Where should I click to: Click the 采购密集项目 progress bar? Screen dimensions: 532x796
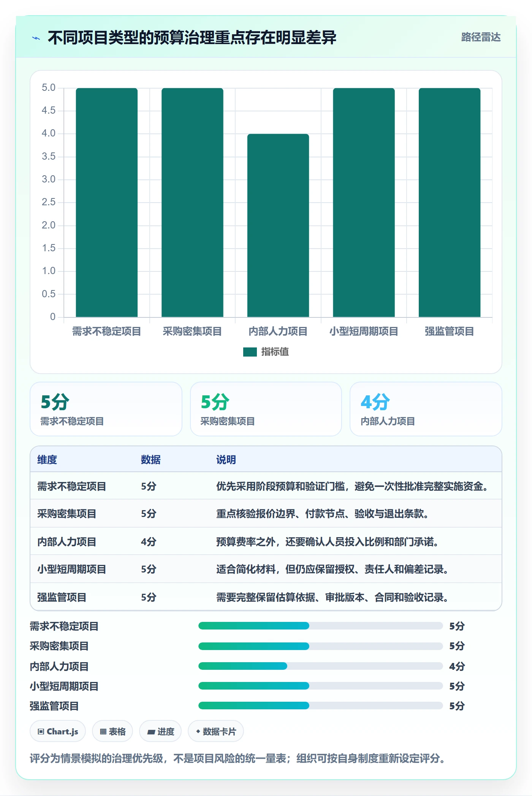[320, 646]
